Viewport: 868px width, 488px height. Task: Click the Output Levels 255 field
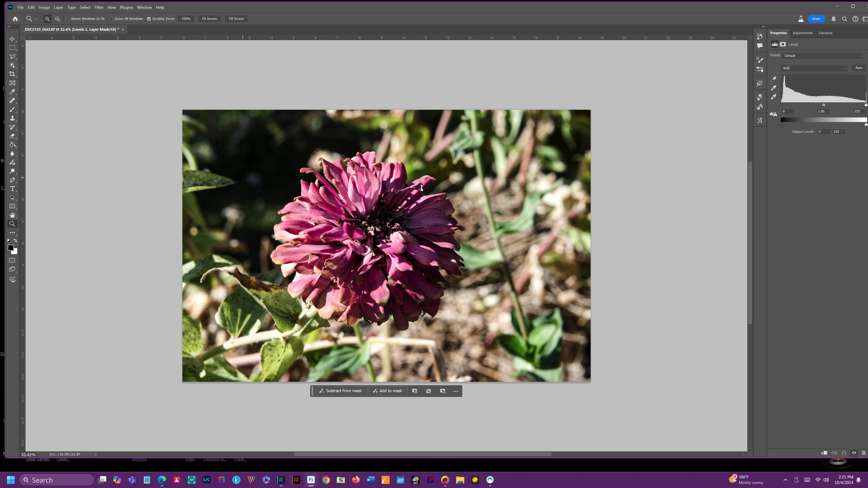(838, 132)
